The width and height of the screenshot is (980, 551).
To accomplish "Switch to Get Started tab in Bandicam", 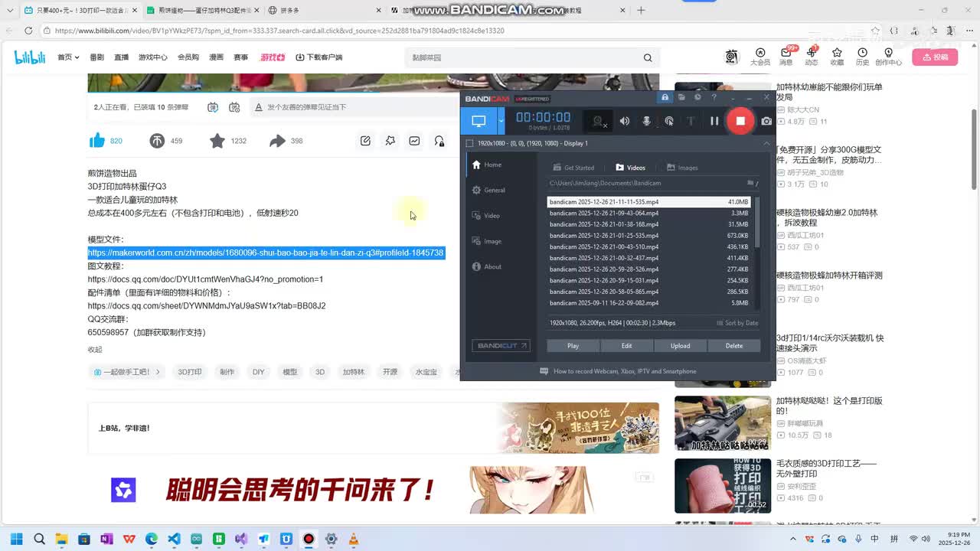I will tap(573, 168).
